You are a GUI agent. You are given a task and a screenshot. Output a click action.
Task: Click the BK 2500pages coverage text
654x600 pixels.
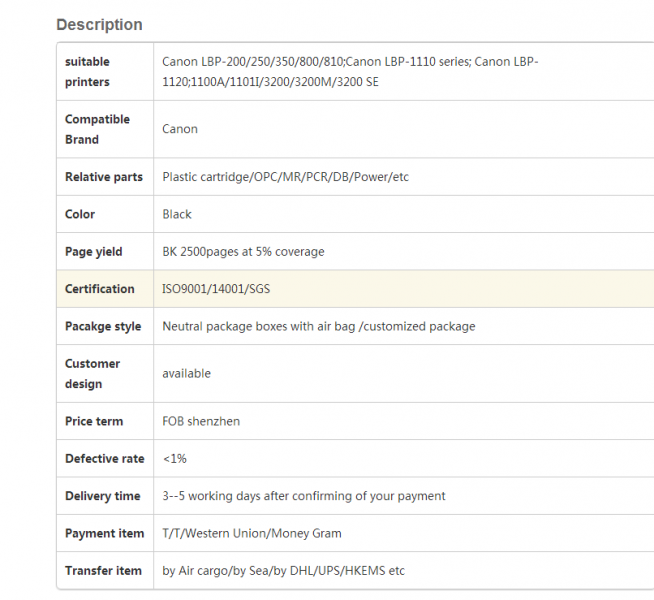tap(243, 252)
